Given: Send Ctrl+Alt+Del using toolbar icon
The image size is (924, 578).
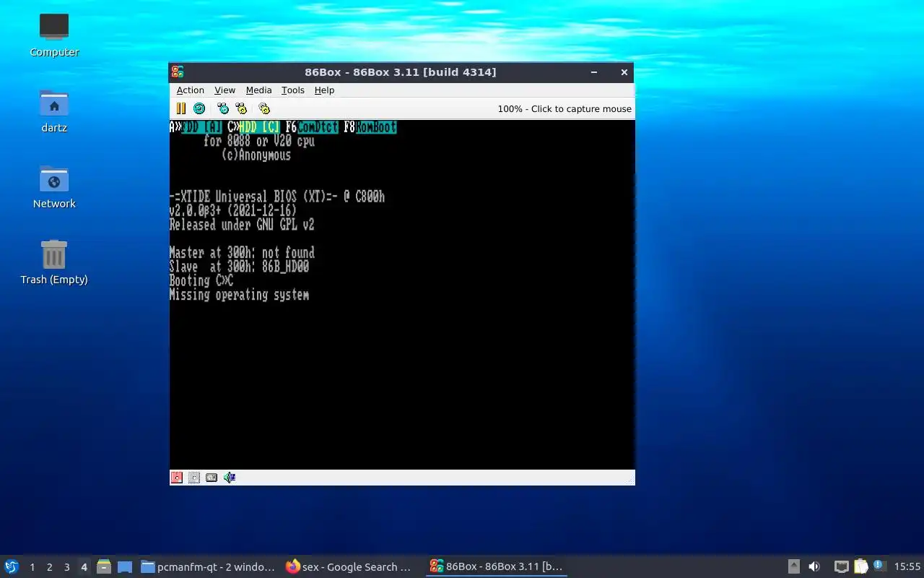Looking at the screenshot, I should pyautogui.click(x=223, y=108).
